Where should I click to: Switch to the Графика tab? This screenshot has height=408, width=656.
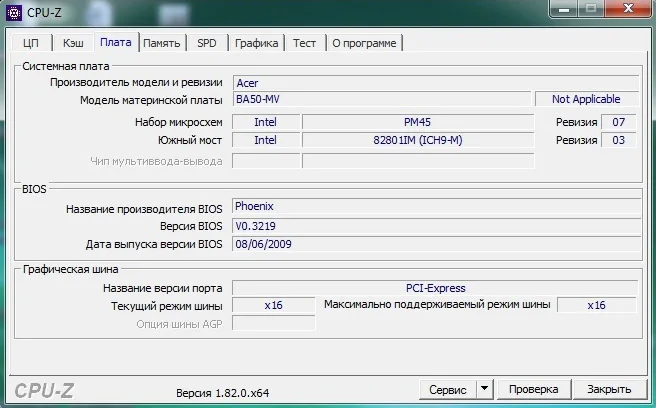(256, 43)
